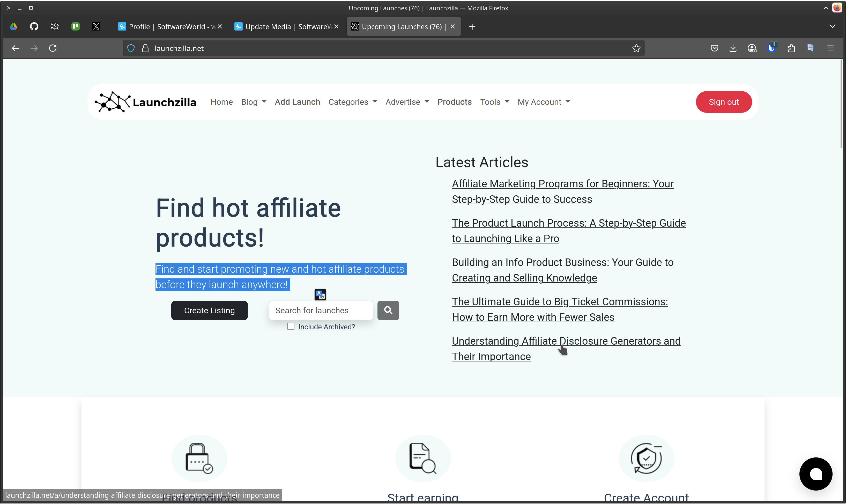Click the magnifying glass search button

tap(388, 310)
